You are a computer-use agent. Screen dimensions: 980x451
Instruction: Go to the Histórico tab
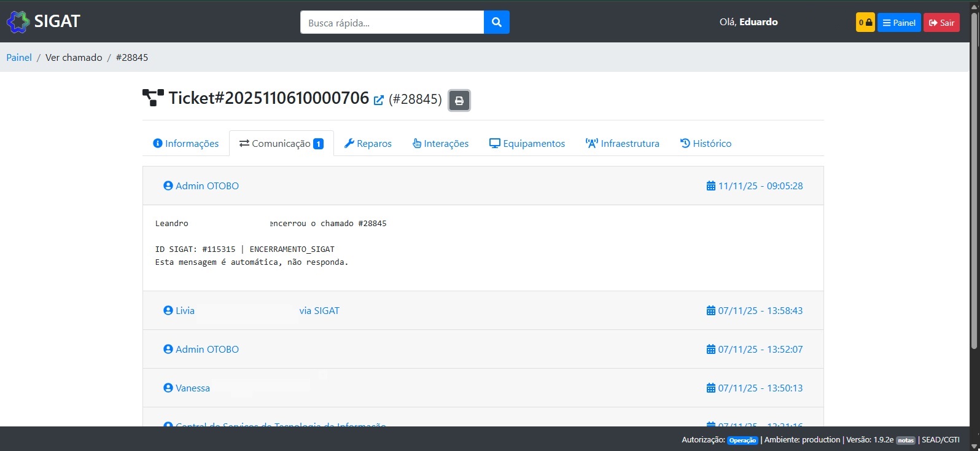point(706,143)
